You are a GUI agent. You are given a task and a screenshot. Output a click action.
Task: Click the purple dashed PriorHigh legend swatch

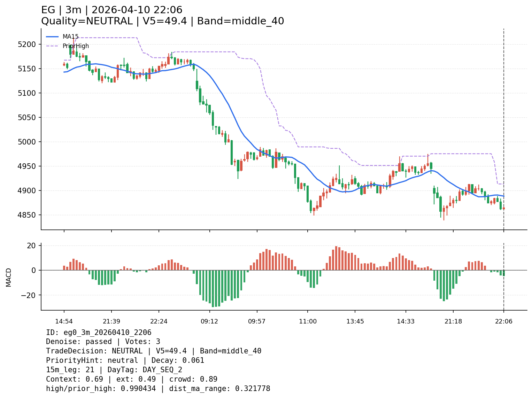pos(52,46)
